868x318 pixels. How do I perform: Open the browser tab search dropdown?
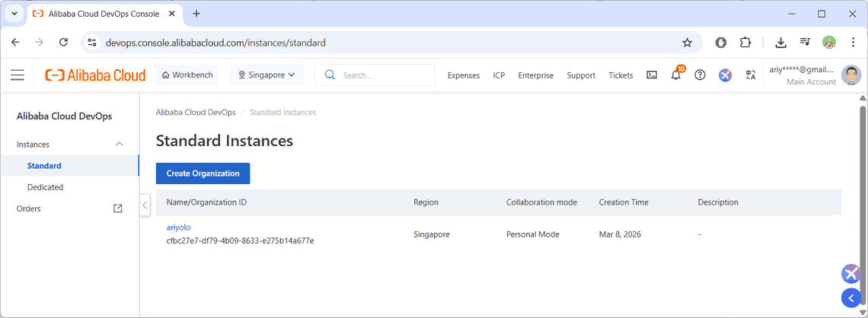[x=14, y=14]
